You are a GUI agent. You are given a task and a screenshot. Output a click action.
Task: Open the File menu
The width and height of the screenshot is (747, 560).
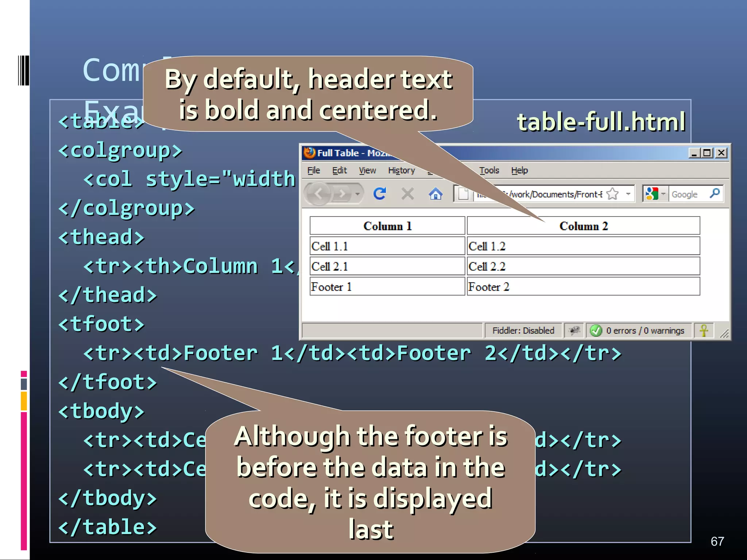coord(313,170)
